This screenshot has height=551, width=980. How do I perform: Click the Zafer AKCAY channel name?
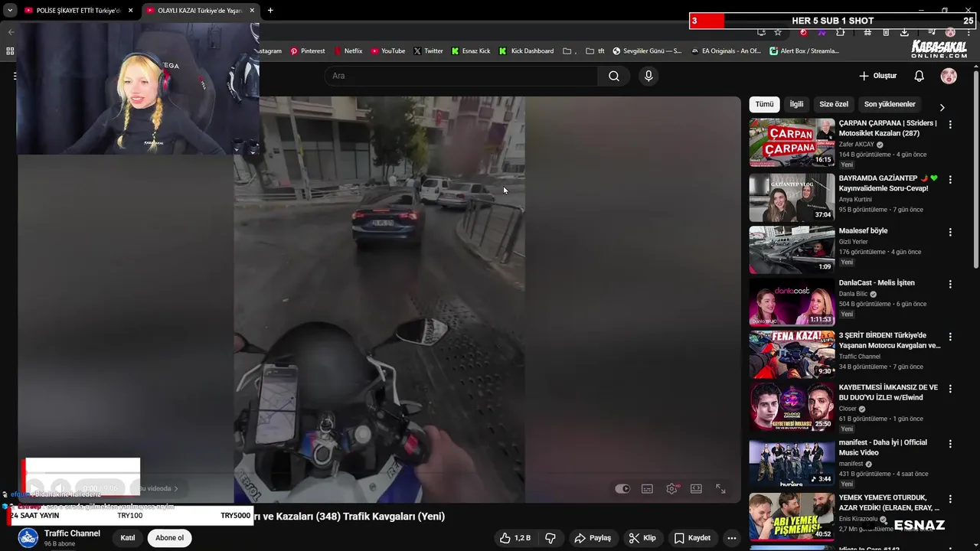tap(857, 145)
